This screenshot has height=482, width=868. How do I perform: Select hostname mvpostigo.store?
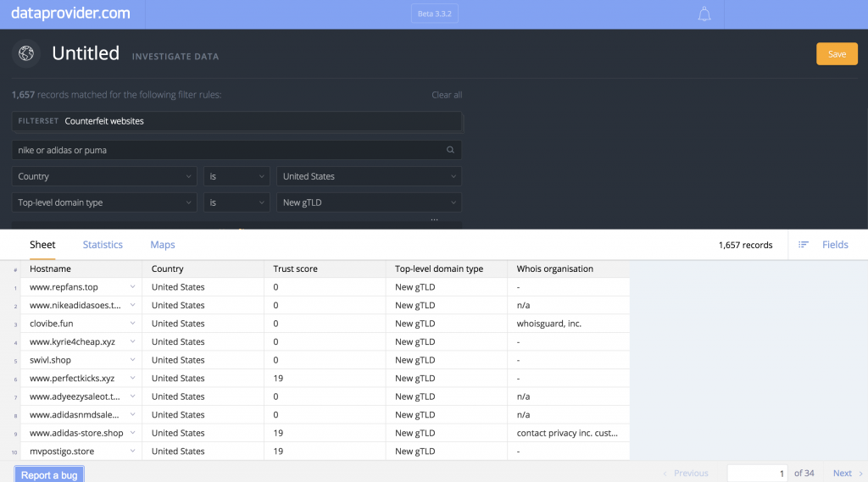pyautogui.click(x=62, y=452)
